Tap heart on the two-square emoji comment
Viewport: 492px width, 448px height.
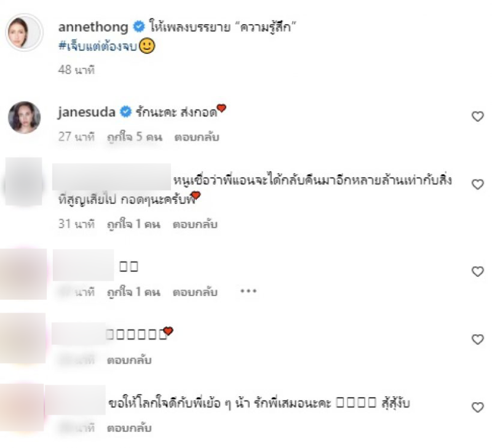(x=478, y=271)
